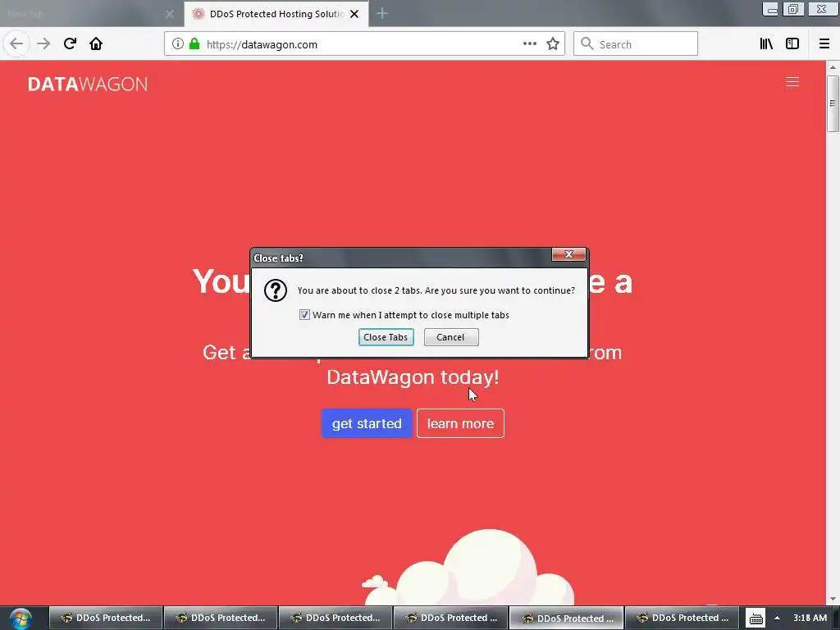
Task: Open a new tab with plus
Action: [382, 13]
